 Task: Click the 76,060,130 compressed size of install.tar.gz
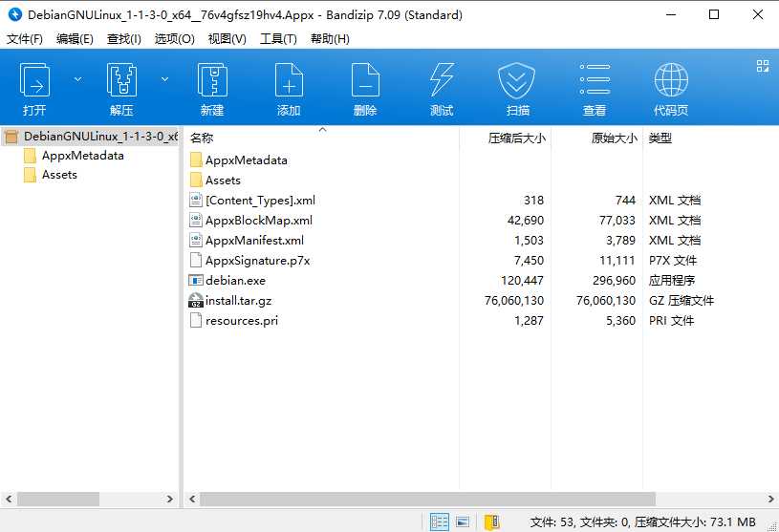[514, 301]
